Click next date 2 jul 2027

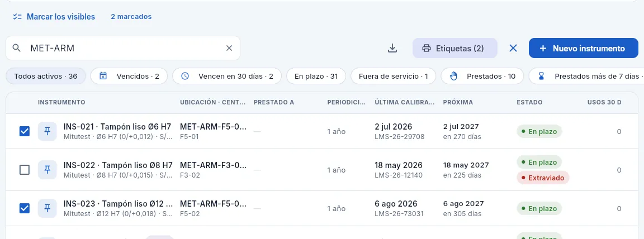(461, 126)
